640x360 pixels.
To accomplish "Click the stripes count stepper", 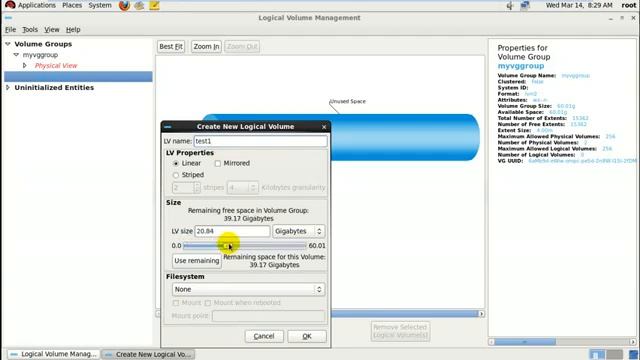I will click(197, 187).
